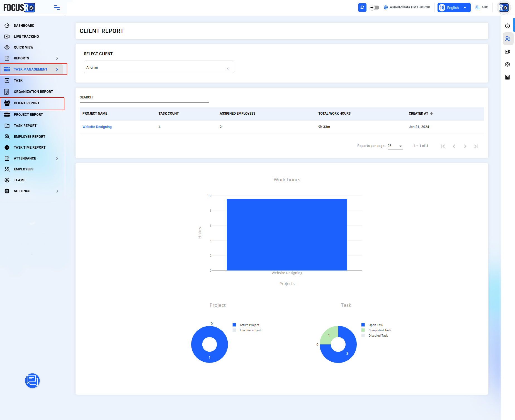Click the 9h 33m work hours cell
This screenshot has height=420, width=515.
(324, 127)
